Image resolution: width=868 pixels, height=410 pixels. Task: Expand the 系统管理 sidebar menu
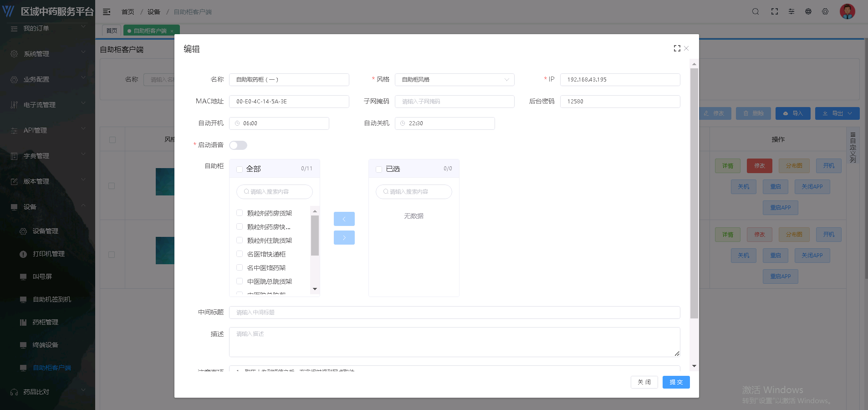[47, 54]
